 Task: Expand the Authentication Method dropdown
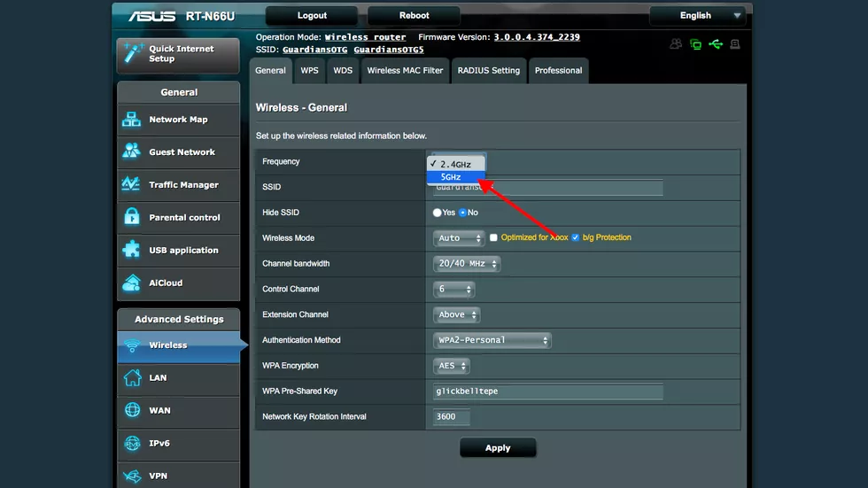(x=492, y=340)
